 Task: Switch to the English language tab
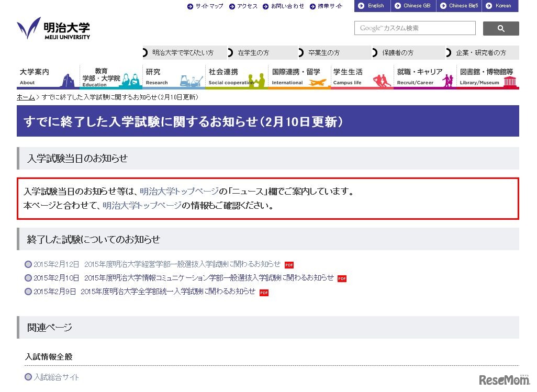[372, 6]
